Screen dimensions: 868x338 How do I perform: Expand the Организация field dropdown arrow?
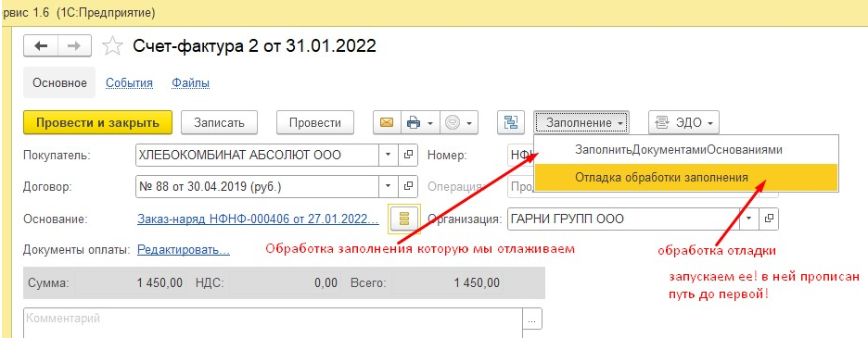749,219
